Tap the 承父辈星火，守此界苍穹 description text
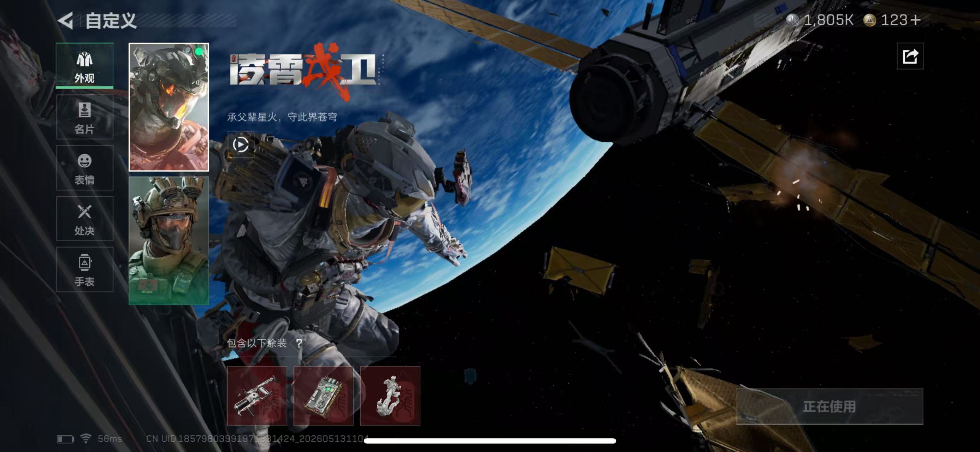The width and height of the screenshot is (980, 452). (282, 117)
